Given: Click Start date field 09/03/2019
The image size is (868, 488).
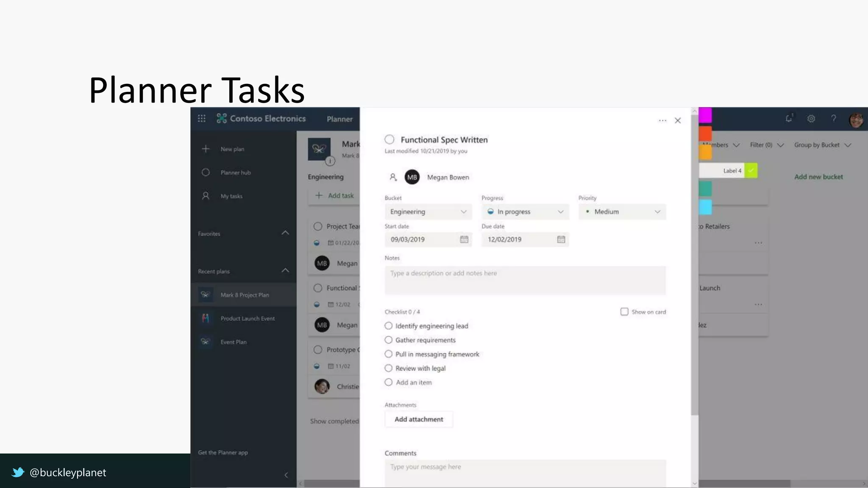Looking at the screenshot, I should click(x=428, y=239).
